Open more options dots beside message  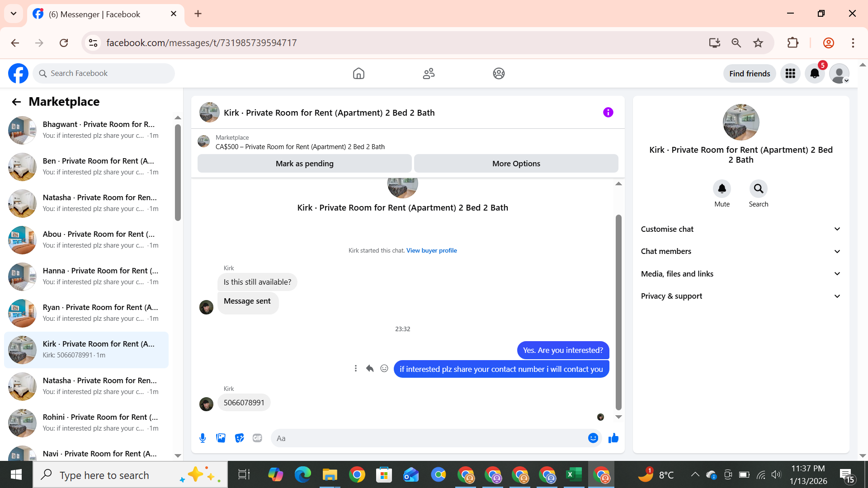[356, 369]
